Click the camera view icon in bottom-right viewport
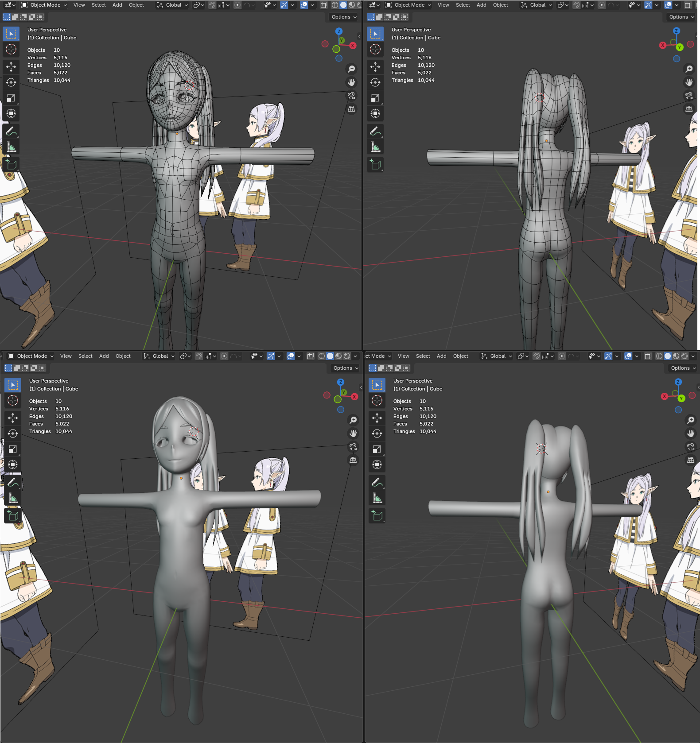 [x=691, y=447]
